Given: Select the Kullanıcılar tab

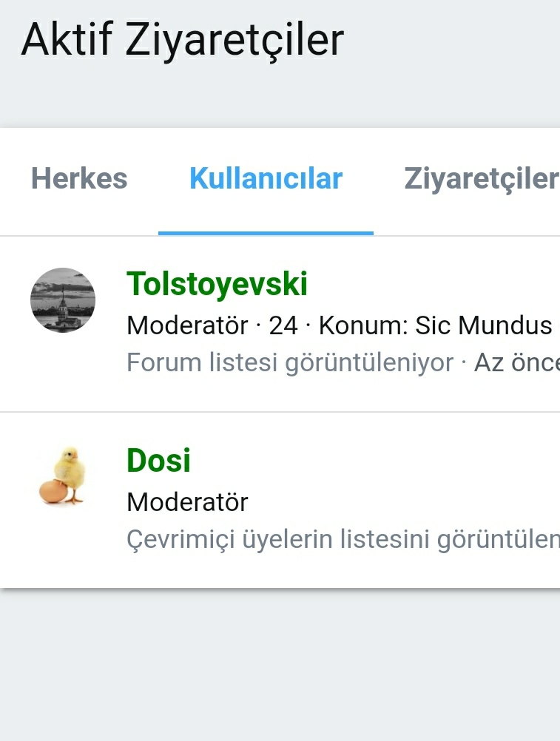Looking at the screenshot, I should click(x=266, y=179).
